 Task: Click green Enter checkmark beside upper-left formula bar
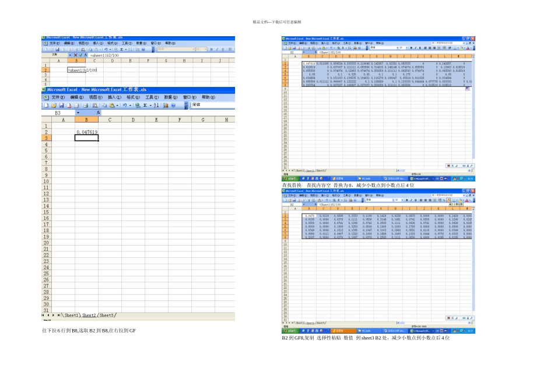[80, 55]
